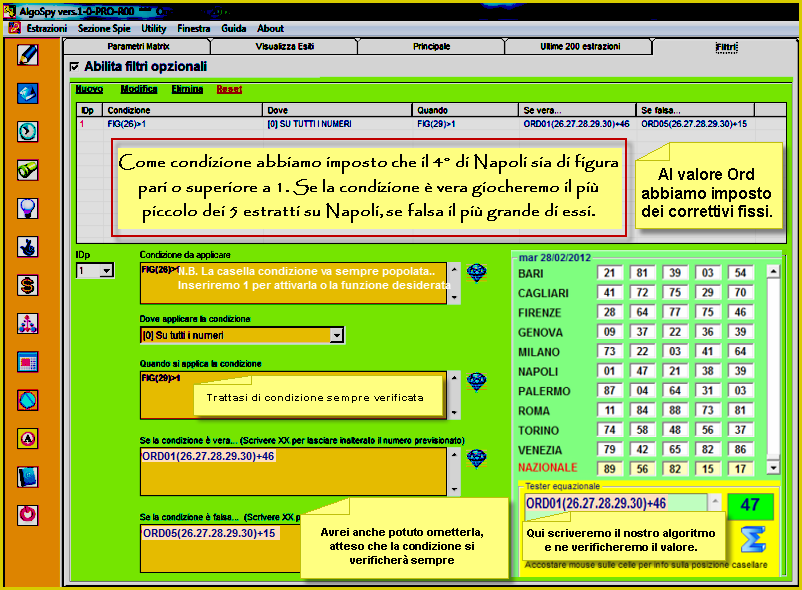Click table cell "ORD05(26.27.28.29.30)+15"
Image resolution: width=802 pixels, height=590 pixels.
coord(694,124)
